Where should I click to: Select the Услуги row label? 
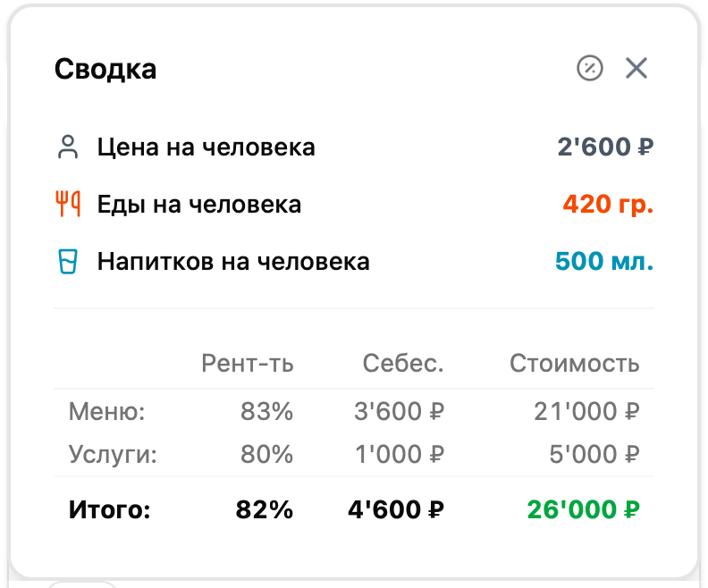(x=113, y=455)
